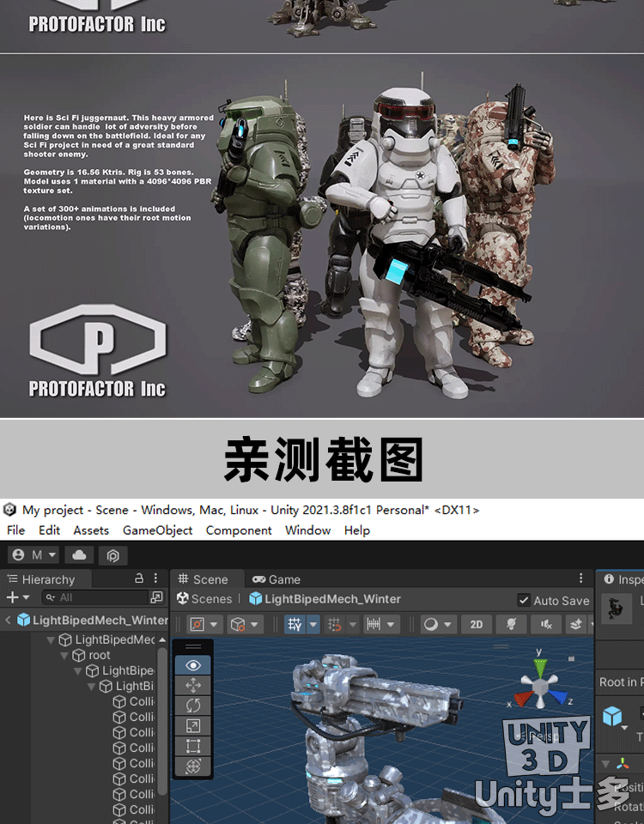The width and height of the screenshot is (644, 824).
Task: Switch to the Game tab
Action: coord(276,579)
